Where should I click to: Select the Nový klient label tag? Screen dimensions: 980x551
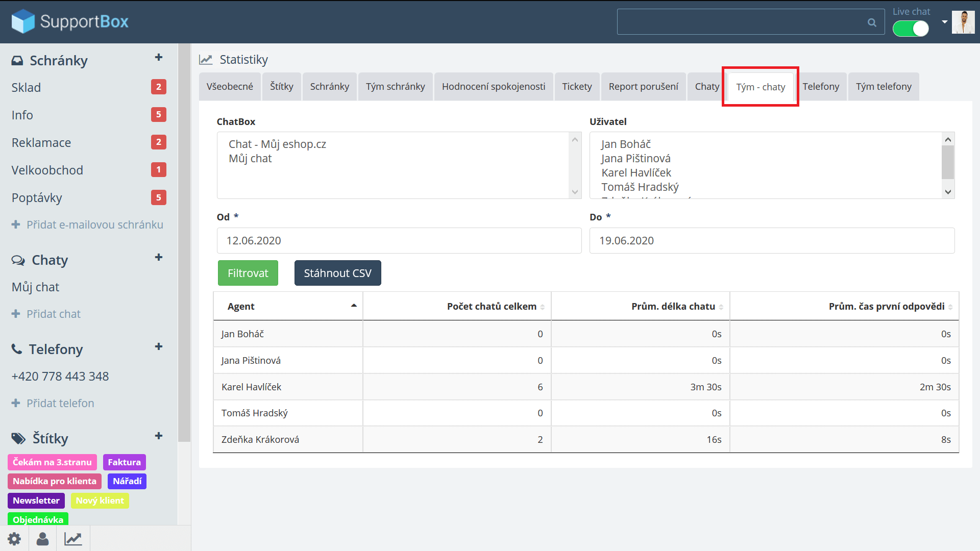[x=100, y=500]
